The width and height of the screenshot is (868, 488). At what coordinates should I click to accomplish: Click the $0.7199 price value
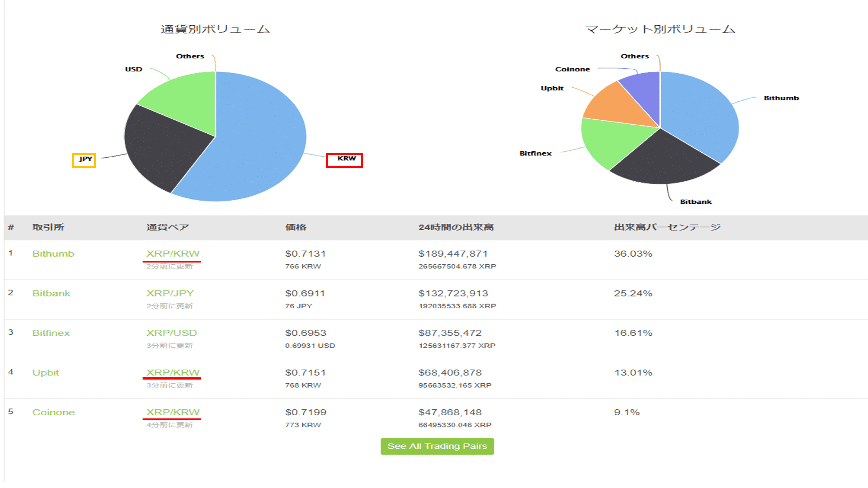[306, 413]
